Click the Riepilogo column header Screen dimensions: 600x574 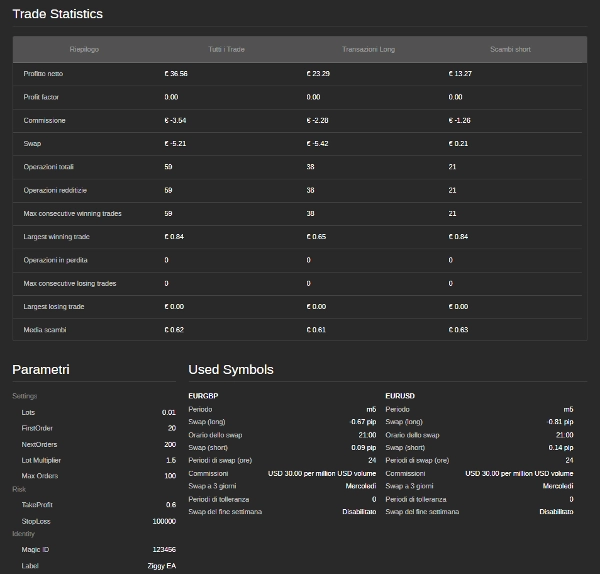point(84,49)
